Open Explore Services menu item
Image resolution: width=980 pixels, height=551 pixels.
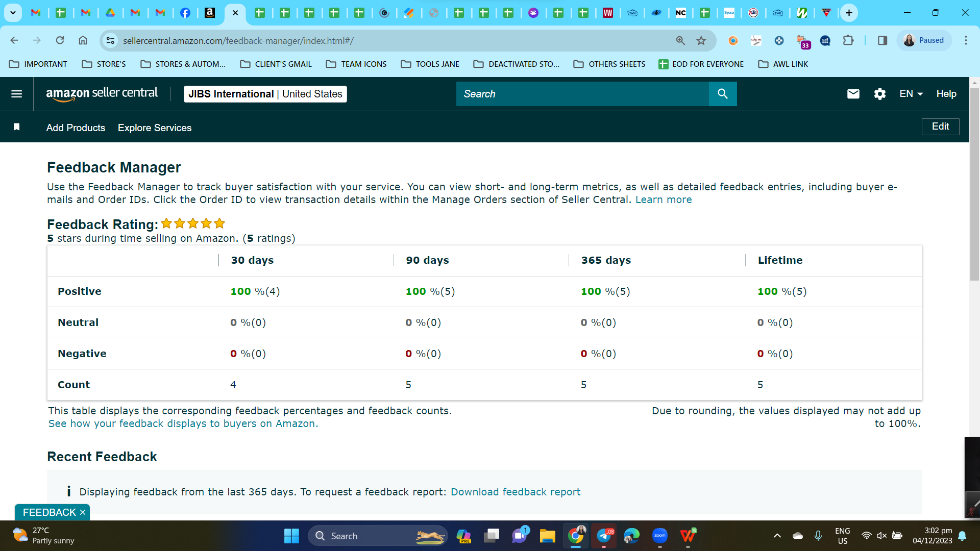(155, 128)
